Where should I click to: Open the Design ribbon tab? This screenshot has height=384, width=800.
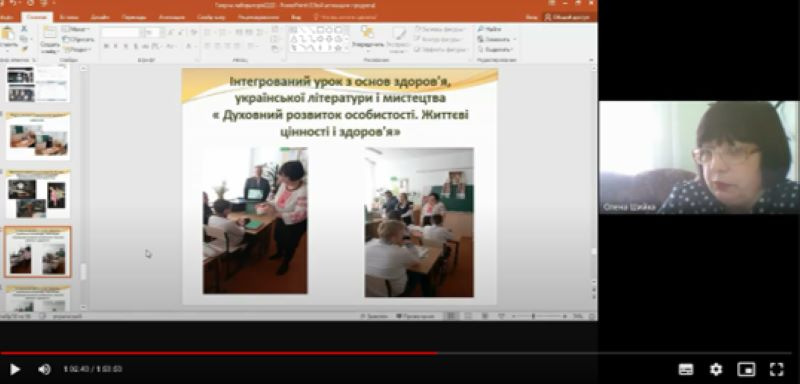point(100,17)
